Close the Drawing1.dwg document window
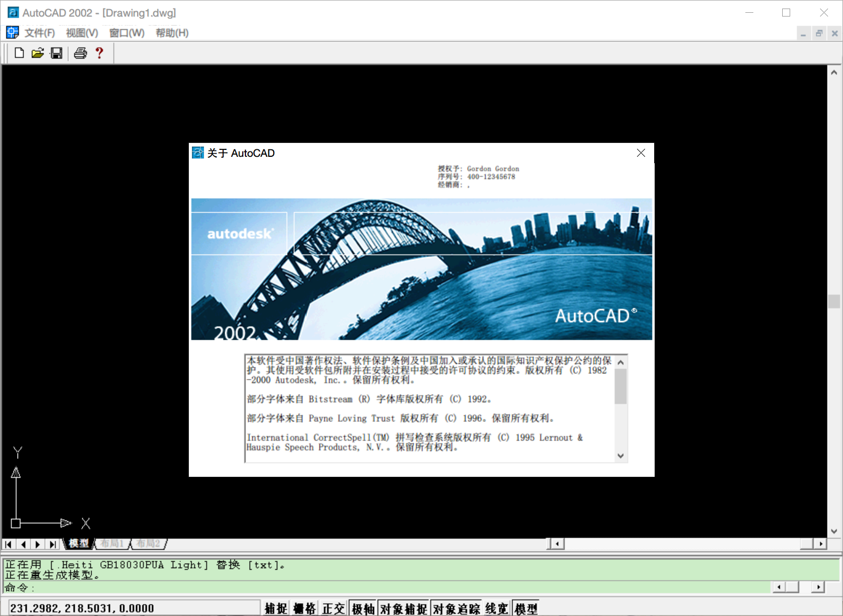 click(834, 34)
